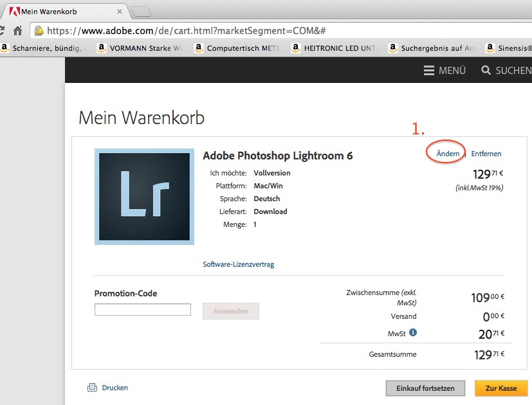Click the Mein Warenkorb heading
The width and height of the screenshot is (532, 405).
pos(142,118)
